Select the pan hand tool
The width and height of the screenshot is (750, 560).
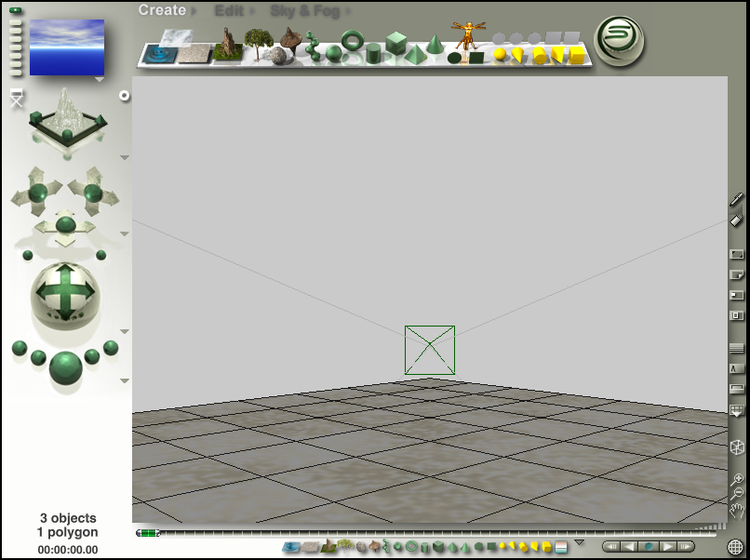(737, 510)
